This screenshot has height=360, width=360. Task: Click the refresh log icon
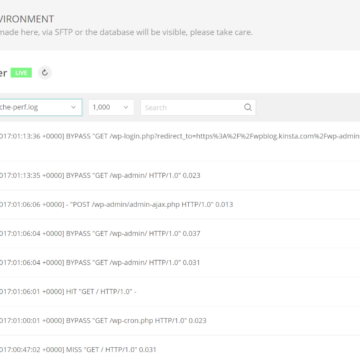[x=45, y=73]
